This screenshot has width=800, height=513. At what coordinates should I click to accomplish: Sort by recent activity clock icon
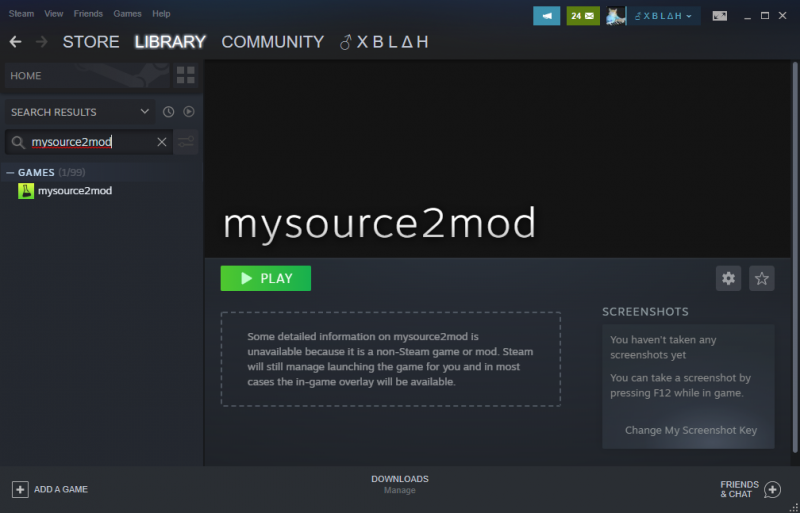168,112
